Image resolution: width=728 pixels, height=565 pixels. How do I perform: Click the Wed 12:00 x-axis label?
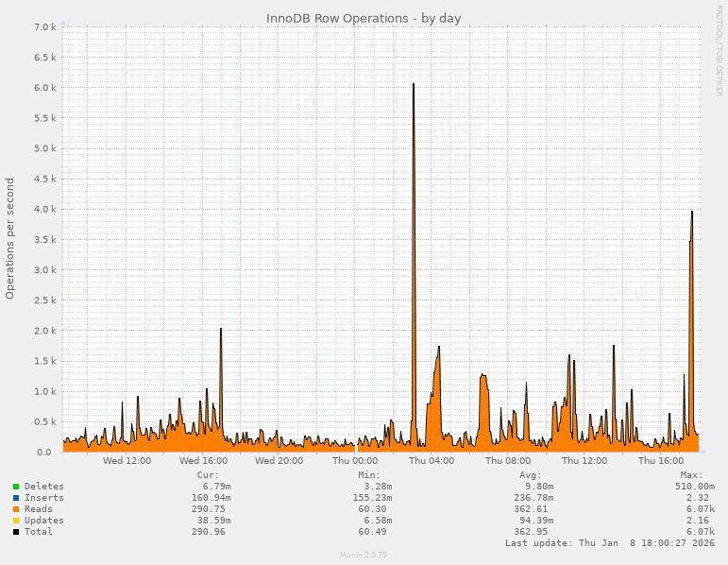127,461
